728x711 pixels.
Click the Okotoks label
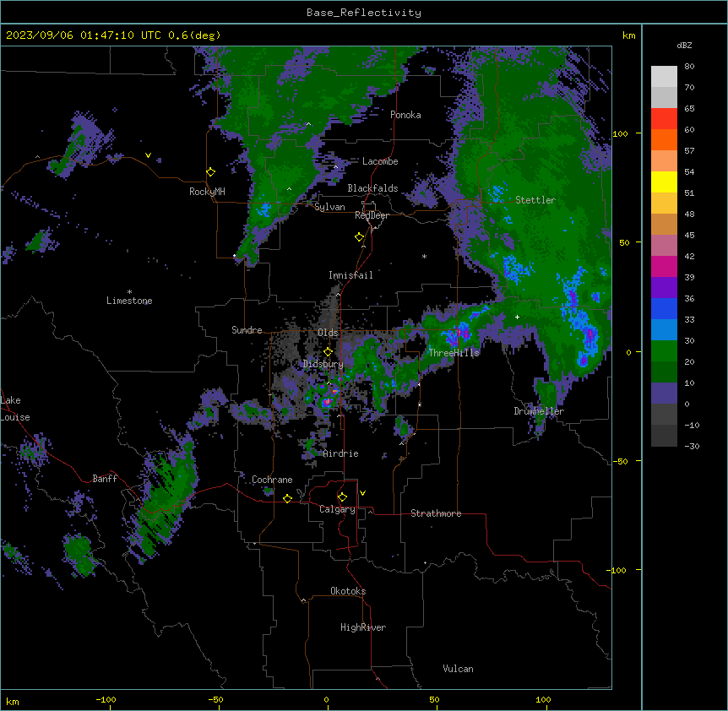coord(348,591)
